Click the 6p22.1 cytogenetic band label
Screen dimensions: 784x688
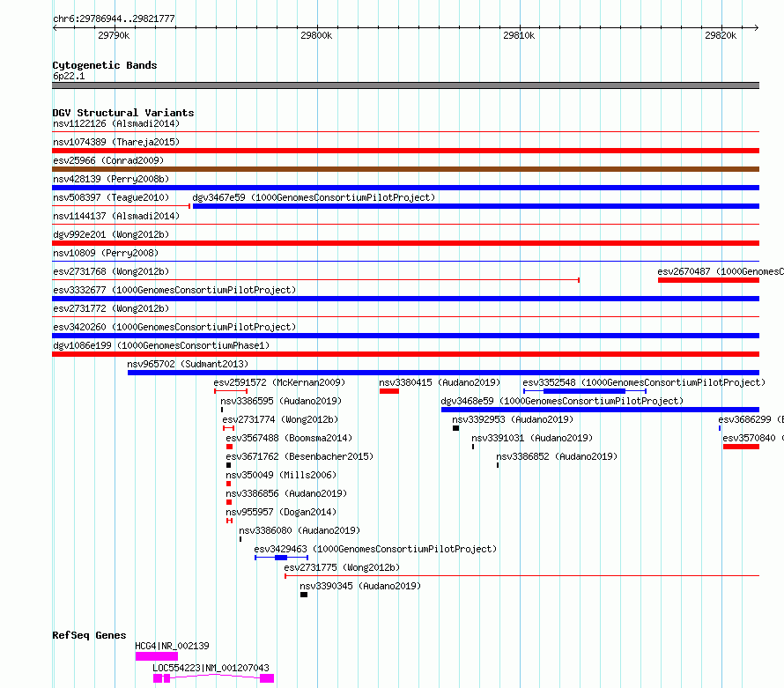pos(69,76)
